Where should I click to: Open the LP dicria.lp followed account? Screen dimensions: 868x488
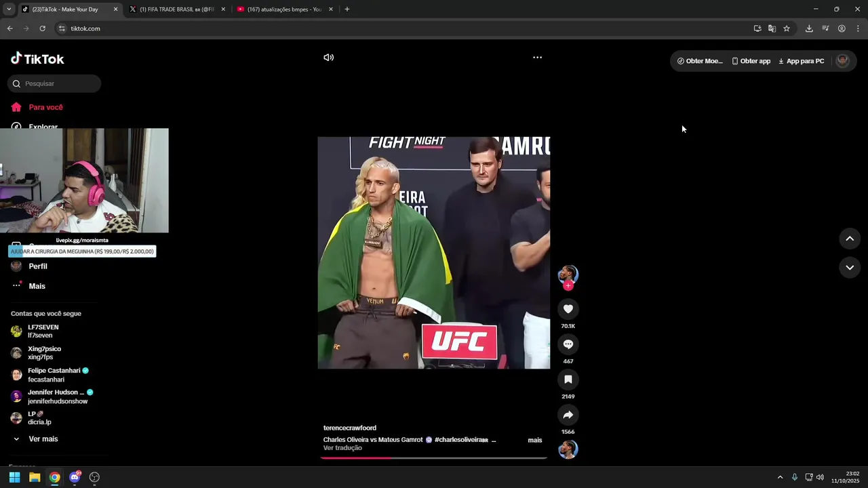click(39, 418)
